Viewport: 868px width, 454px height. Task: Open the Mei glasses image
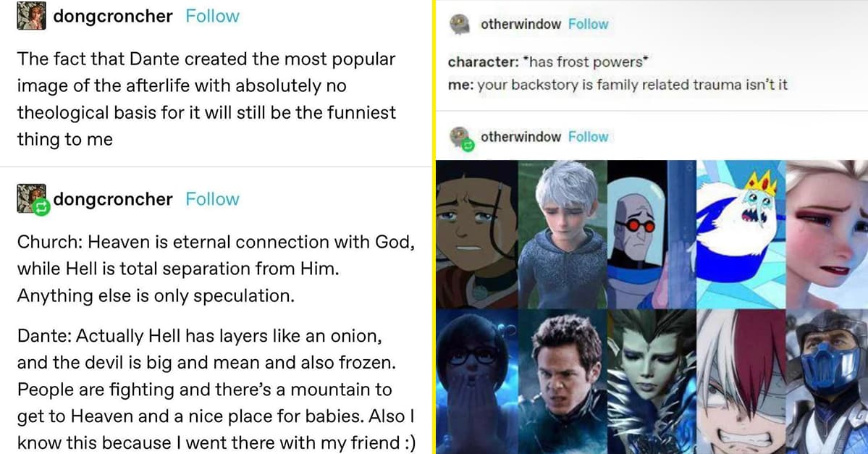[477, 382]
